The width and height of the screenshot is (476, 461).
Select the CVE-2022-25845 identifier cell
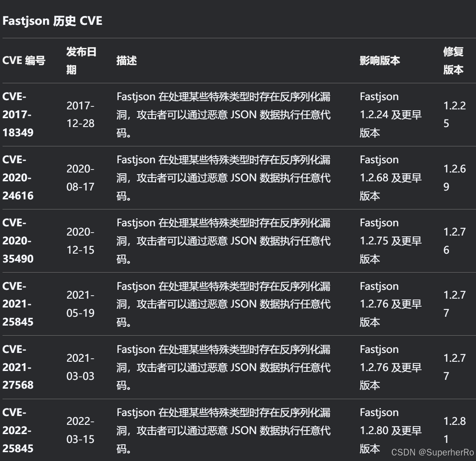(18, 430)
